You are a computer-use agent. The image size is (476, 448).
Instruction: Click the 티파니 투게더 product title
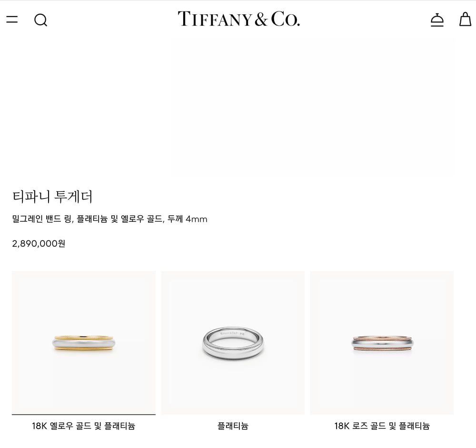point(52,197)
